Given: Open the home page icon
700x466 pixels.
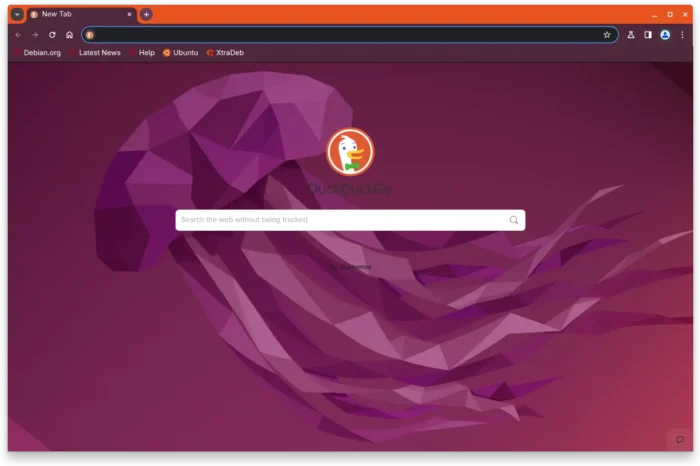Looking at the screenshot, I should [69, 35].
